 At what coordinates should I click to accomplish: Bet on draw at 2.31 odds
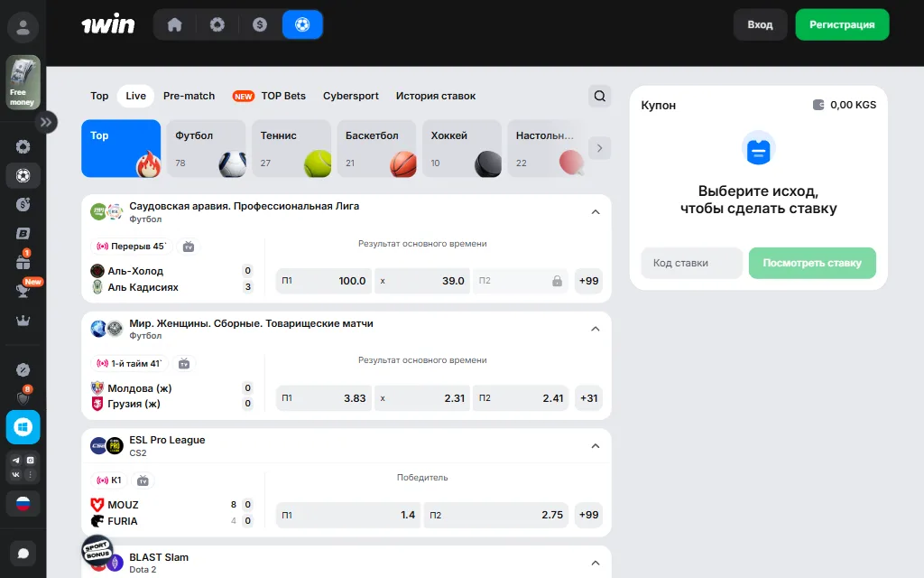422,398
